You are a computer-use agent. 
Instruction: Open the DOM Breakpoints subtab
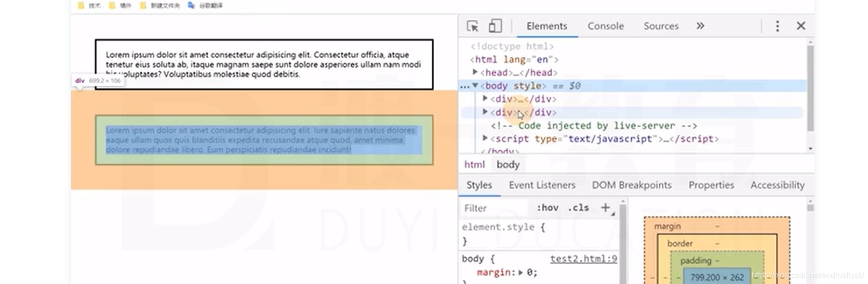click(632, 185)
